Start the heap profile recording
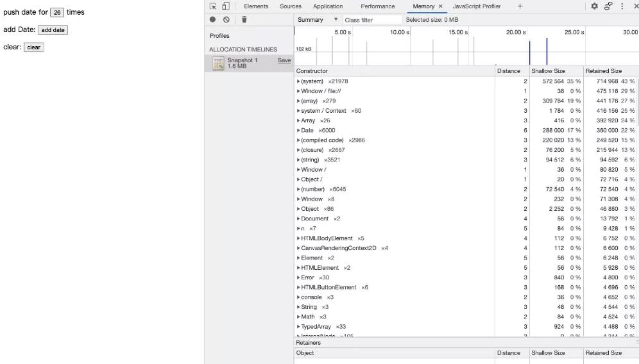Screen dimensions: 639x364 coord(213,19)
